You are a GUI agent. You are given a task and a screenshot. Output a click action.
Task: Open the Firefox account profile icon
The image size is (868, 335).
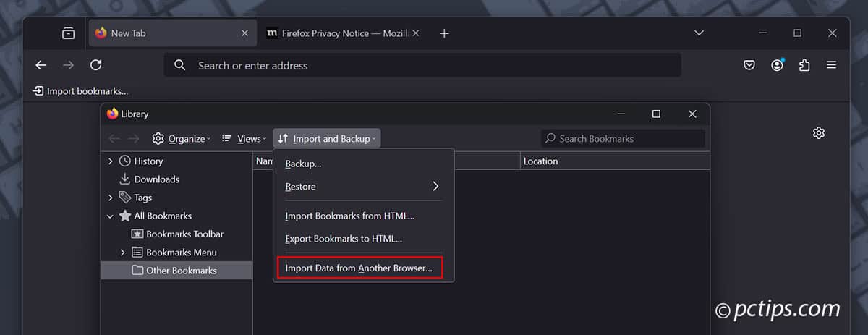point(777,65)
